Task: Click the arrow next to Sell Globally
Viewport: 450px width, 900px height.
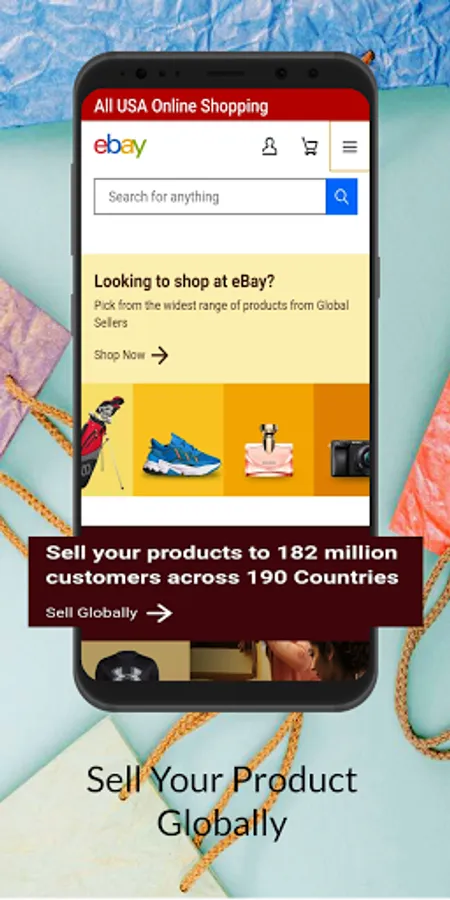Action: click(x=159, y=613)
